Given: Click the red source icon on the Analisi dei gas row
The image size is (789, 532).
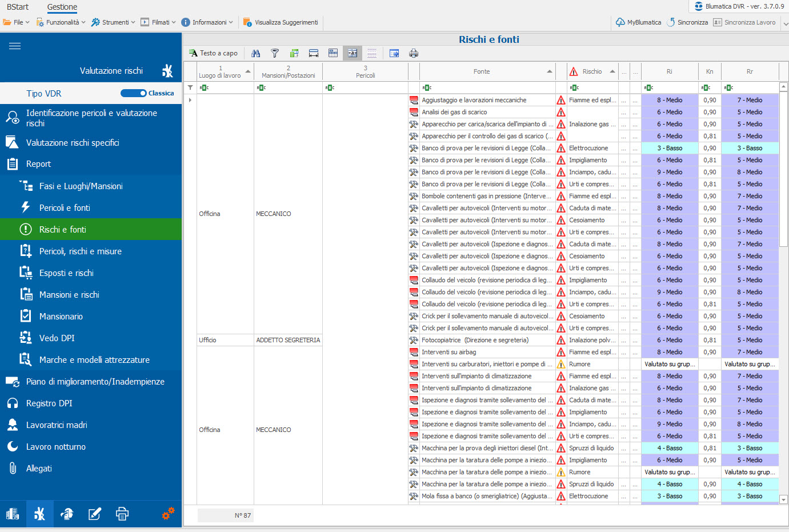Looking at the screenshot, I should coord(414,112).
